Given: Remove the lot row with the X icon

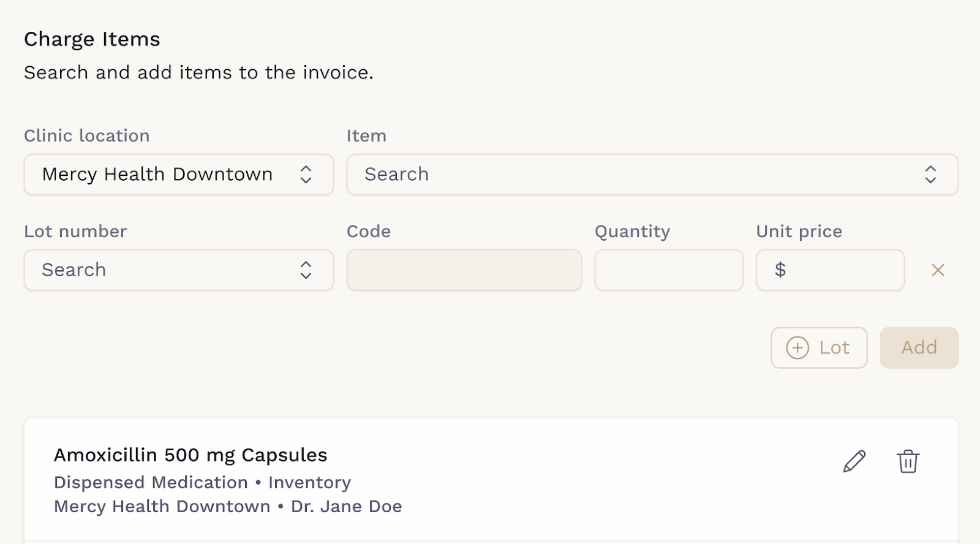Looking at the screenshot, I should click(938, 270).
